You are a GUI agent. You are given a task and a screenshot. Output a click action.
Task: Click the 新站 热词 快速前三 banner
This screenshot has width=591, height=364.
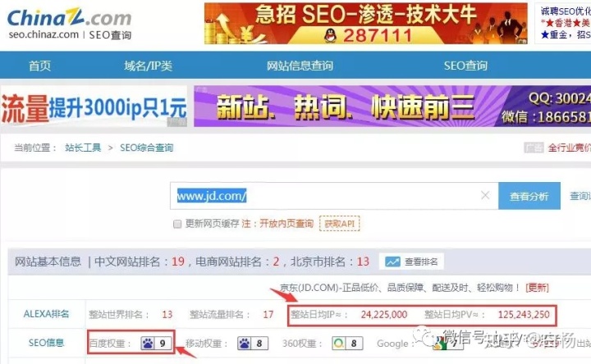tap(392, 106)
